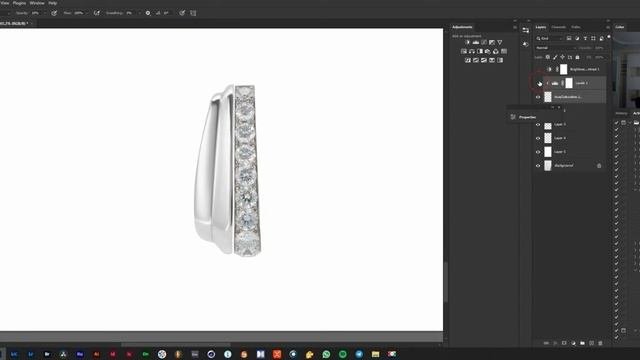This screenshot has width=640, height=360.
Task: Open the Plugins menu
Action: click(x=19, y=3)
